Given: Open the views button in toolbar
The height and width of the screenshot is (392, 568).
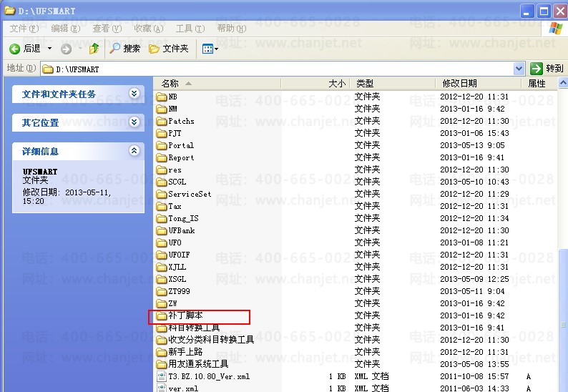Looking at the screenshot, I should click(210, 49).
